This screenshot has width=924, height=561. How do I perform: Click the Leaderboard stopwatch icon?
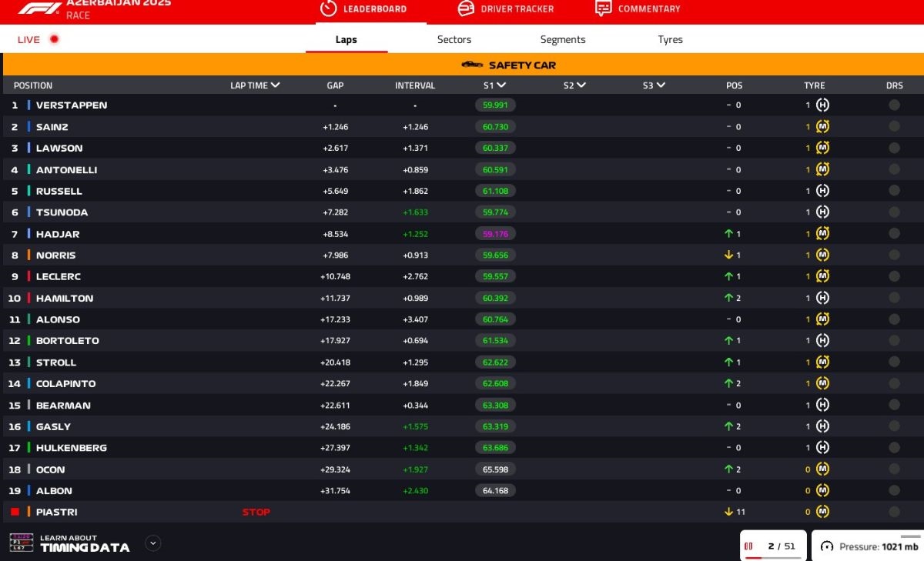[x=329, y=8]
